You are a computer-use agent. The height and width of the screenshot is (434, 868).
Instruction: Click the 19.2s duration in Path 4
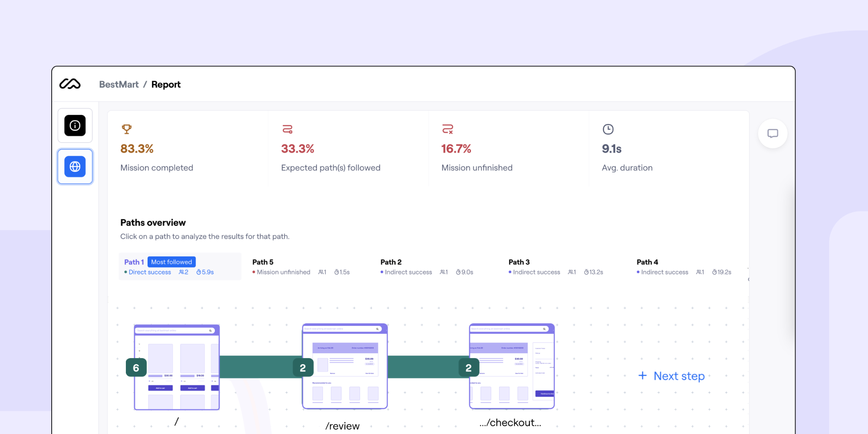tap(724, 272)
